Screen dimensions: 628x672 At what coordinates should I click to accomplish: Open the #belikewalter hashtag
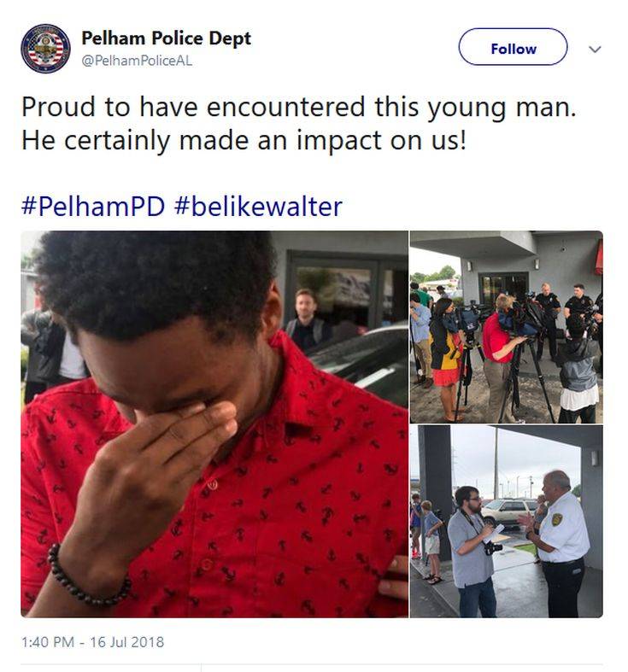pyautogui.click(x=258, y=206)
